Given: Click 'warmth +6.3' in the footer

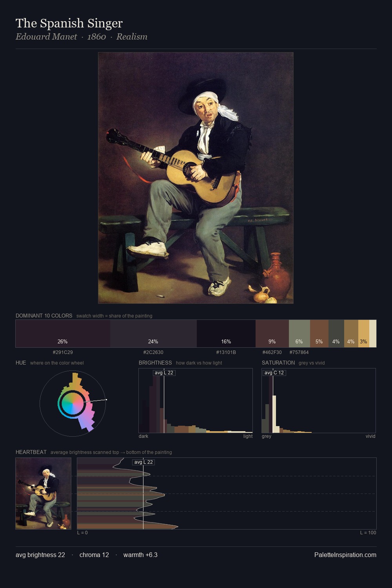Looking at the screenshot, I should 140,555.
